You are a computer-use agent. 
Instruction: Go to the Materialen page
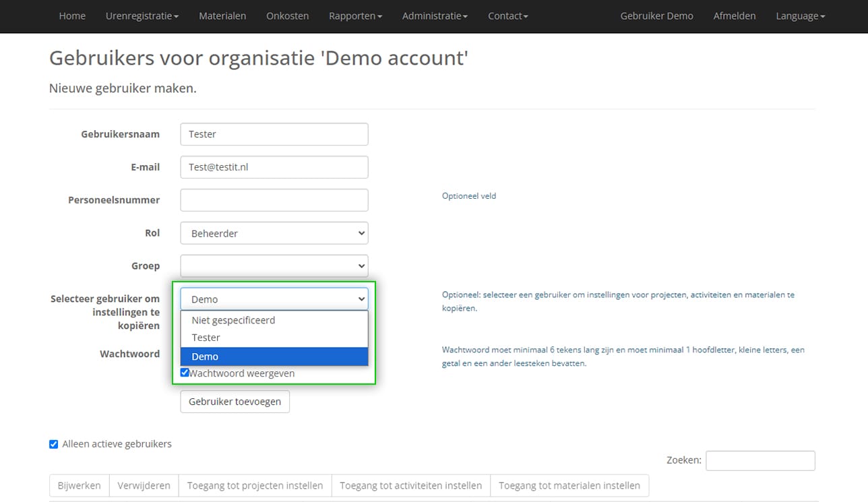click(x=222, y=15)
